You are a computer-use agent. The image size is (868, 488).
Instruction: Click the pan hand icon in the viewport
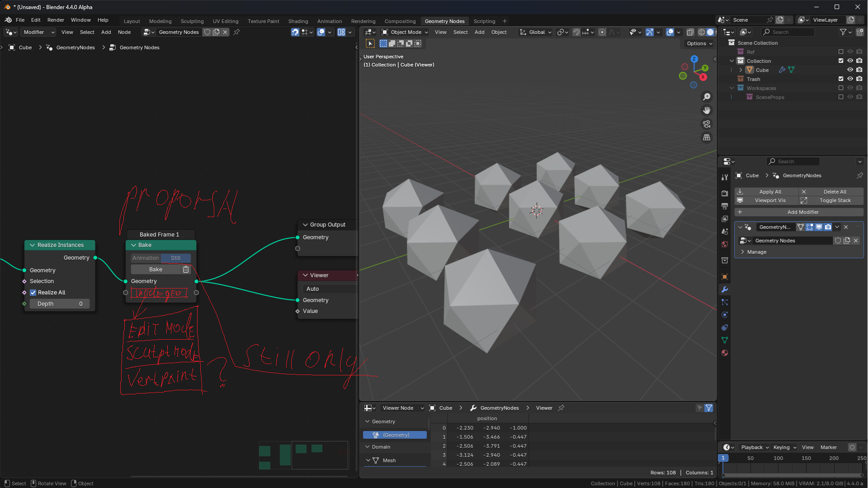707,110
